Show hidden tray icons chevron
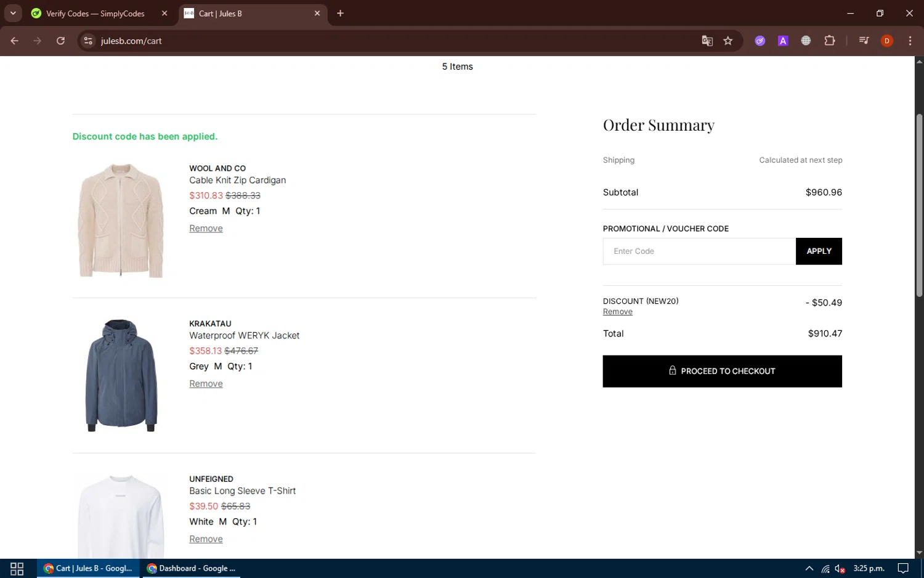924x578 pixels. tap(809, 569)
